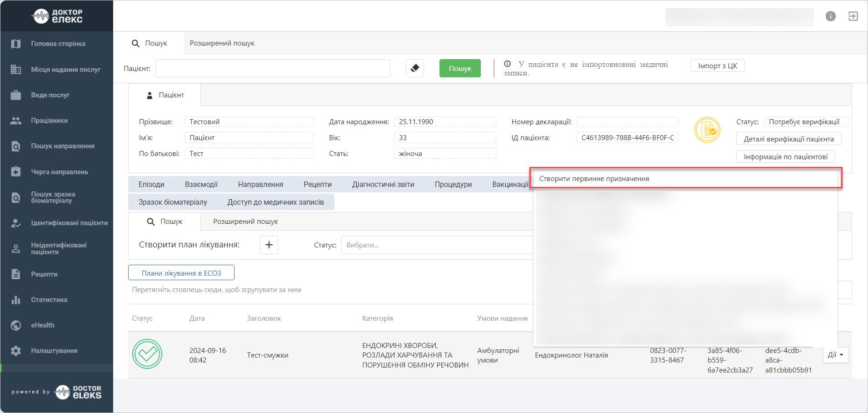Click the green checkmark status icon
868x413 pixels.
point(147,354)
